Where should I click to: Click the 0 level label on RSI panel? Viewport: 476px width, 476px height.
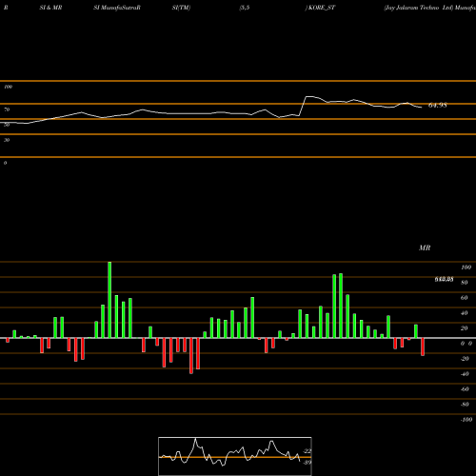[5, 163]
